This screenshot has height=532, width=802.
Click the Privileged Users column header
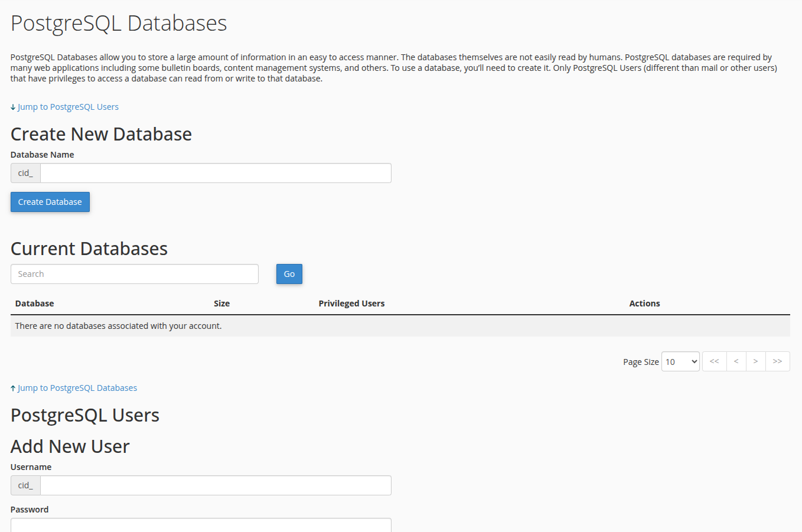pos(351,303)
